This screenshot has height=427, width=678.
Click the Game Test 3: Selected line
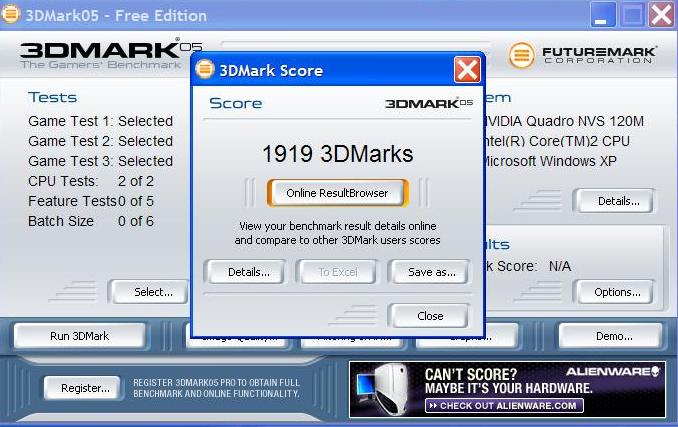pos(100,161)
